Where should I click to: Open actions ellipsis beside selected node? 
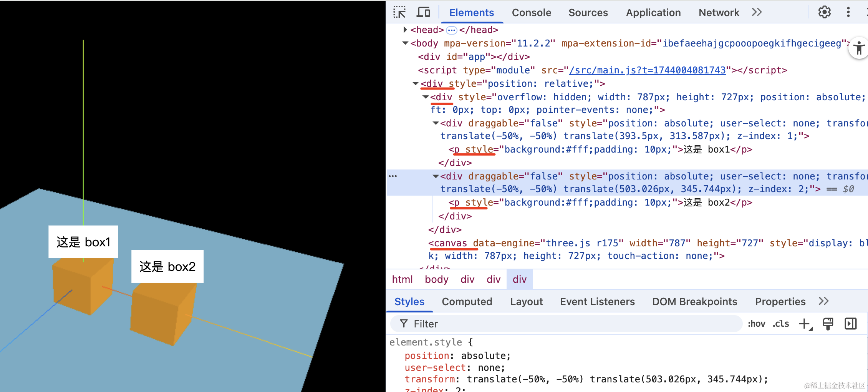click(x=393, y=176)
